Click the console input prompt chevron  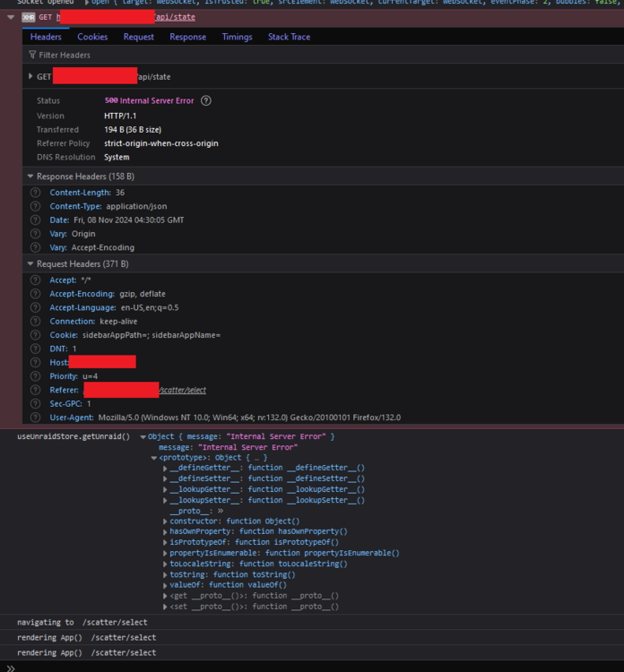[11, 668]
